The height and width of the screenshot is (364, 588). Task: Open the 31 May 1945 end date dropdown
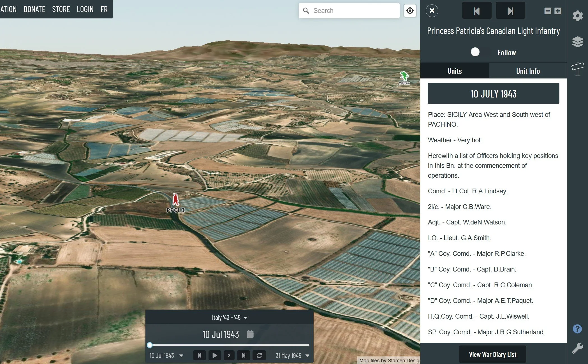[x=292, y=356]
